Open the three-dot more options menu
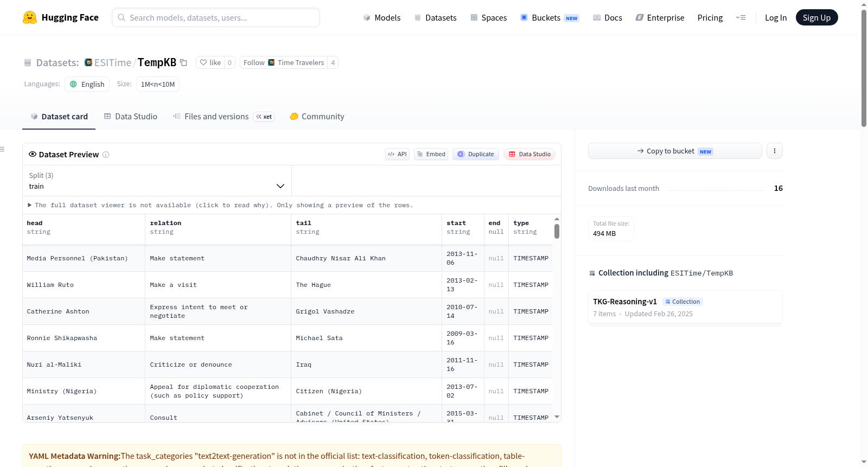Screen dimensions: 868x467 tap(774, 151)
